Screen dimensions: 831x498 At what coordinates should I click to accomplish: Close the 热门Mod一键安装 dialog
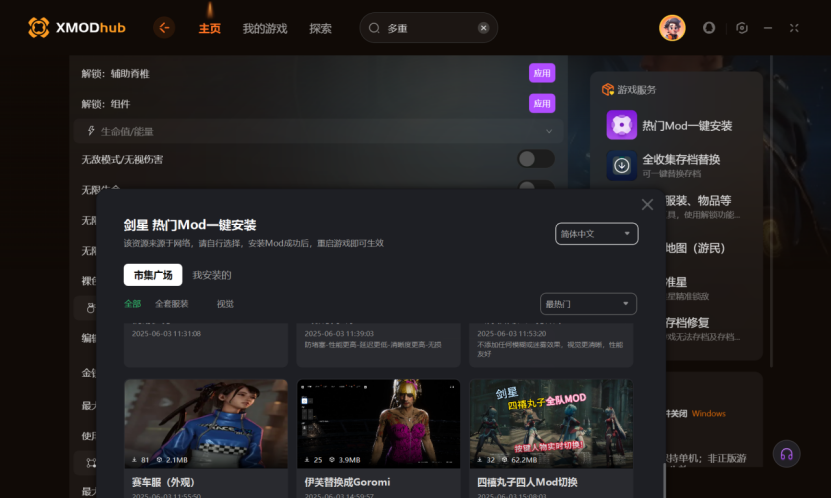(x=647, y=204)
